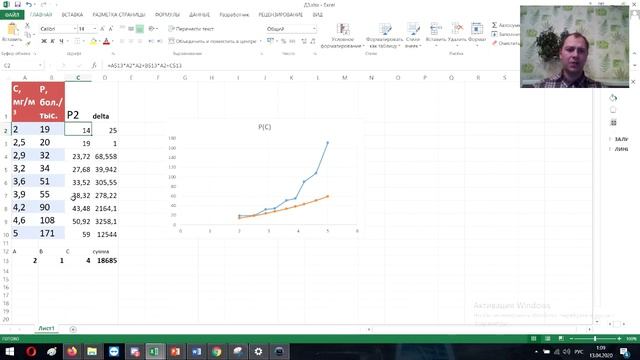
Task: Open Conditional Formatting (Условное форматирование)
Action: pyautogui.click(x=342, y=36)
